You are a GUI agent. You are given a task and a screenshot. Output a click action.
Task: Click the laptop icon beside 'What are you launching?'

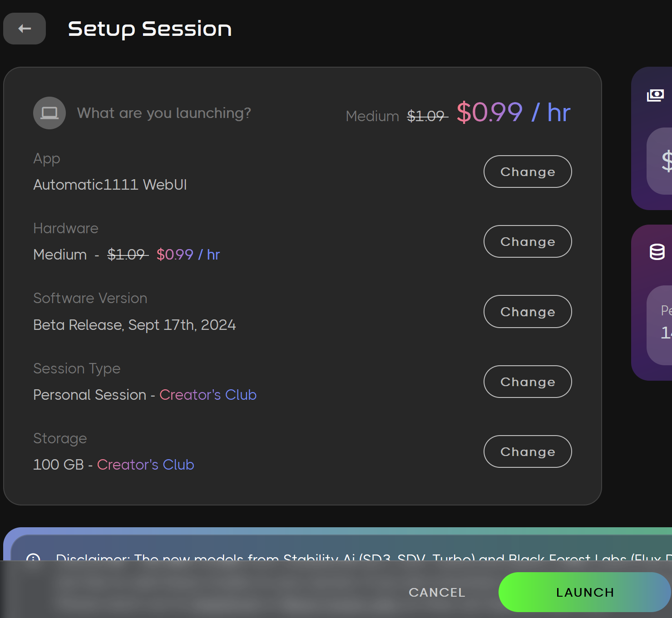(49, 113)
